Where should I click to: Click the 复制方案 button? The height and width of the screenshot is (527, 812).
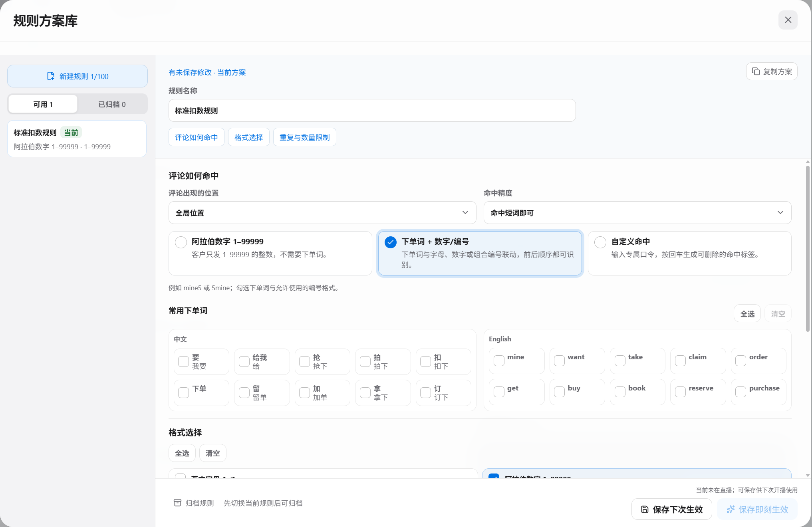(x=771, y=71)
